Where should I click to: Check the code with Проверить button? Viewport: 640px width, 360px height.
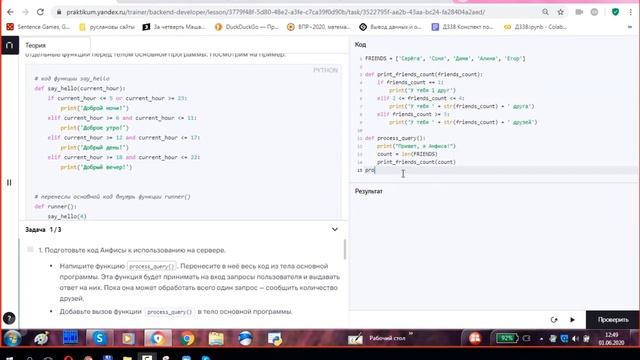[613, 320]
